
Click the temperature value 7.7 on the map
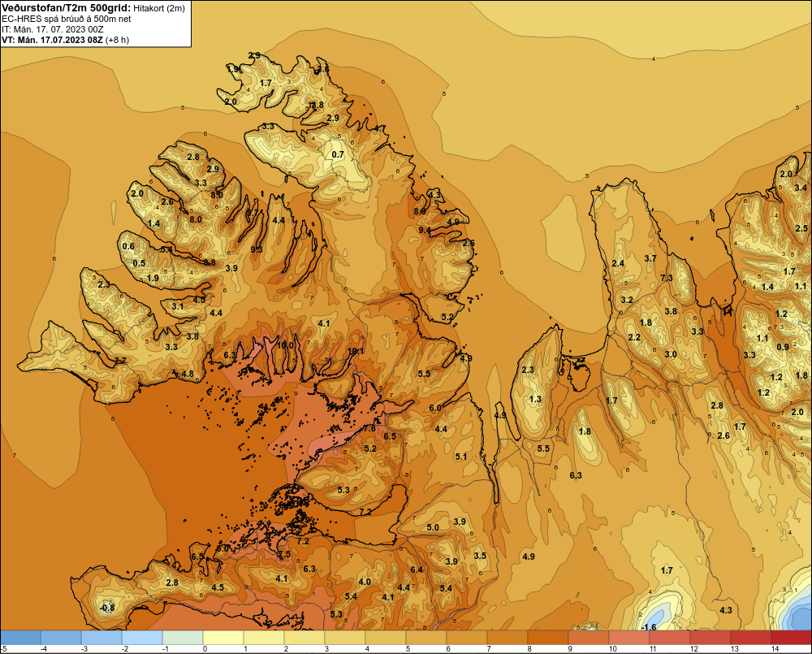pos(120,361)
